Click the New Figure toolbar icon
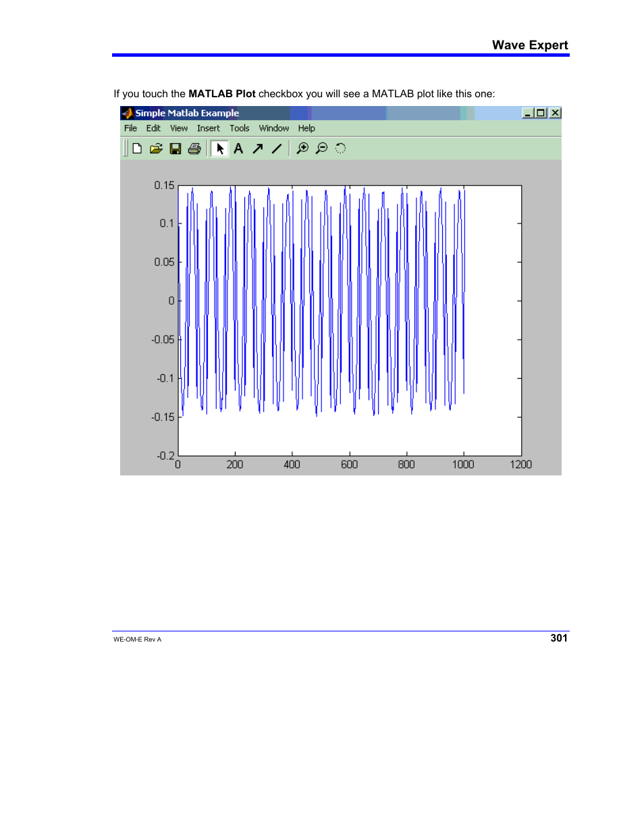This screenshot has height=834, width=644. pos(137,149)
